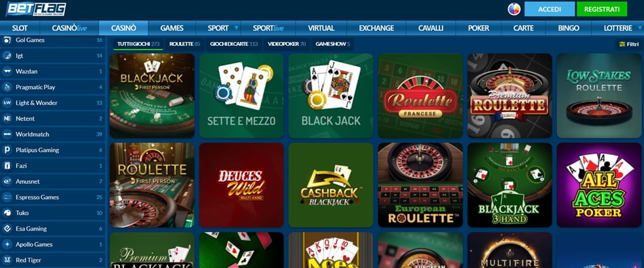Click the ACCEDI login button
This screenshot has height=268, width=644.
coord(549,9)
